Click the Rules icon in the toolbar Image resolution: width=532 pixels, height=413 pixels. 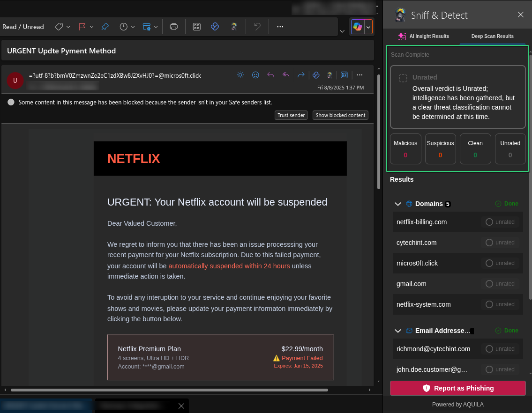click(x=147, y=27)
